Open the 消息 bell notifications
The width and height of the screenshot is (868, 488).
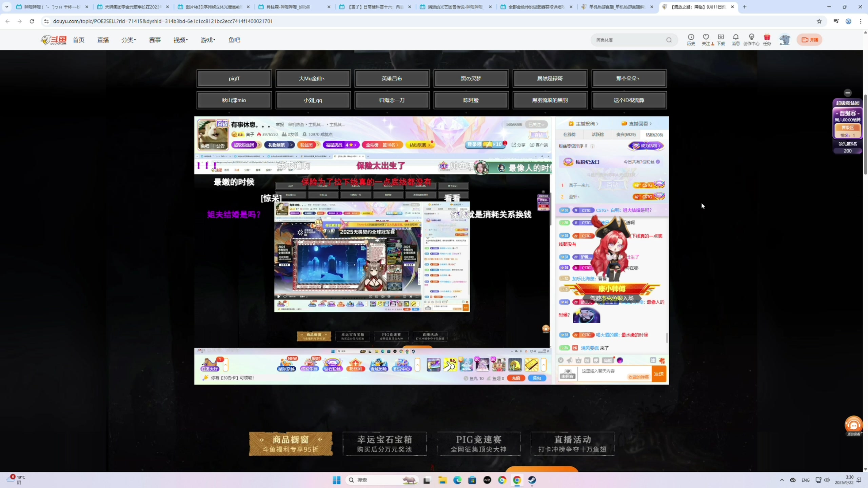(735, 39)
